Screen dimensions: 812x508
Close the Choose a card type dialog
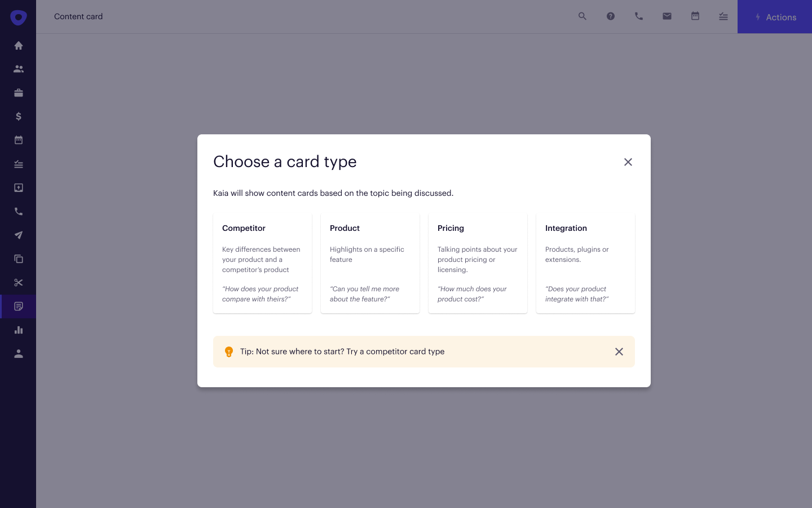tap(628, 162)
